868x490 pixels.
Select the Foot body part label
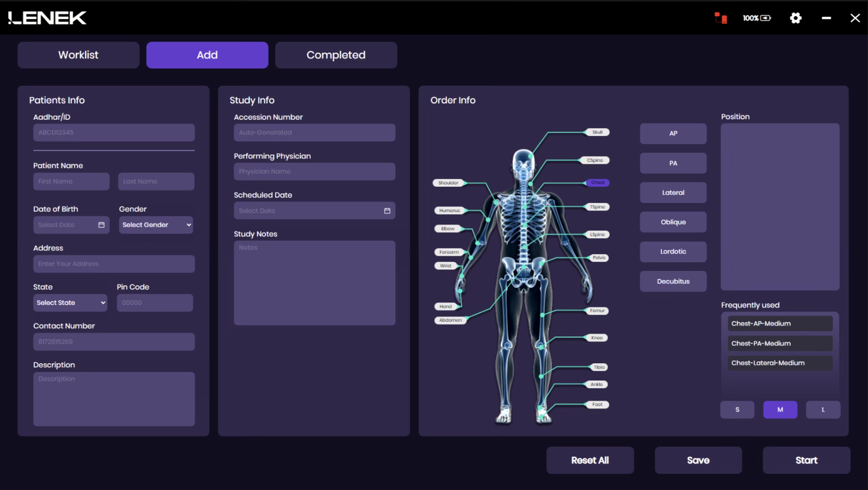pyautogui.click(x=597, y=404)
